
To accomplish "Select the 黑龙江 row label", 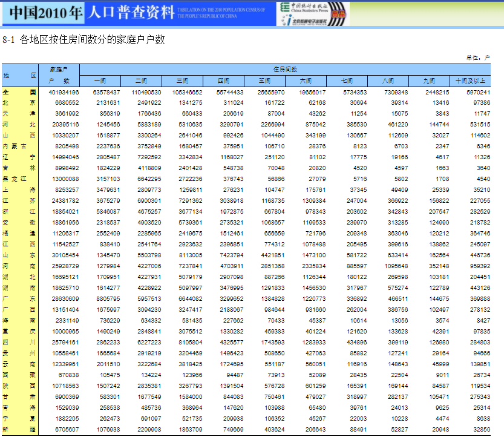I will click(x=15, y=179).
